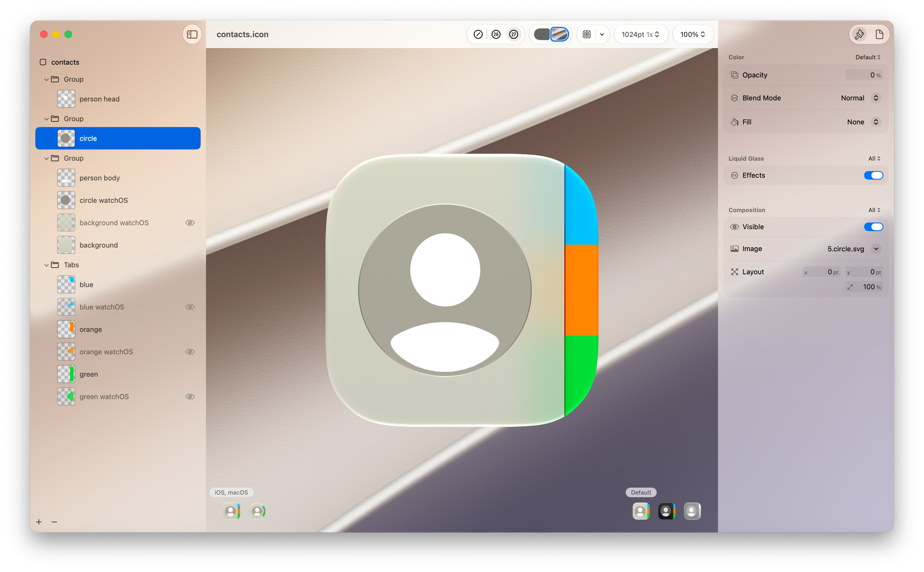Select the mono appearance thumbnail
This screenshot has height=572, width=924.
pos(692,511)
